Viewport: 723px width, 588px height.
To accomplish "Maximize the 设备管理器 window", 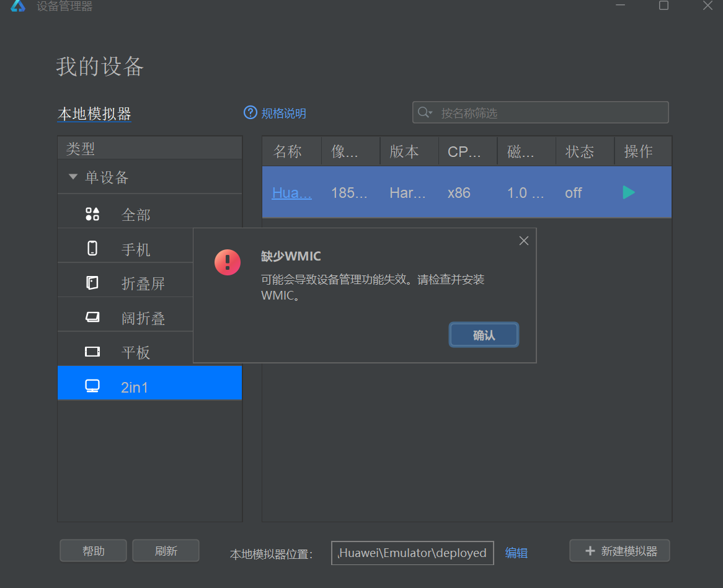I will [663, 5].
